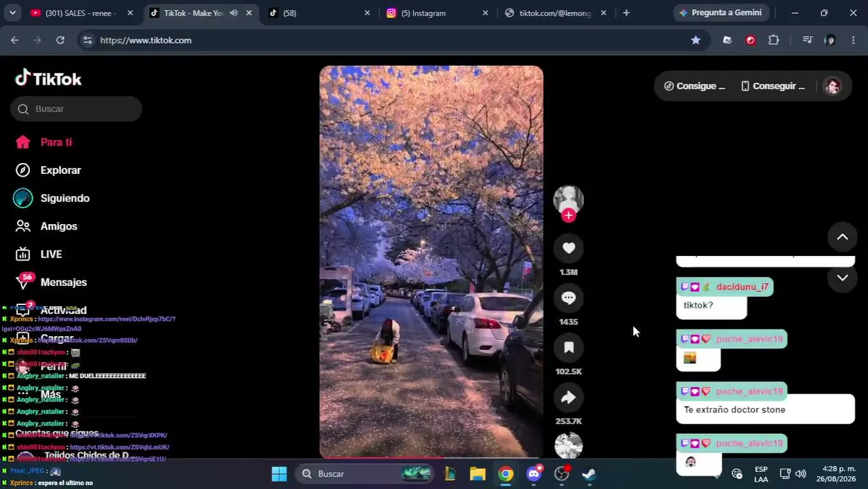
Task: Open the spinning sound disc below share
Action: 568,445
